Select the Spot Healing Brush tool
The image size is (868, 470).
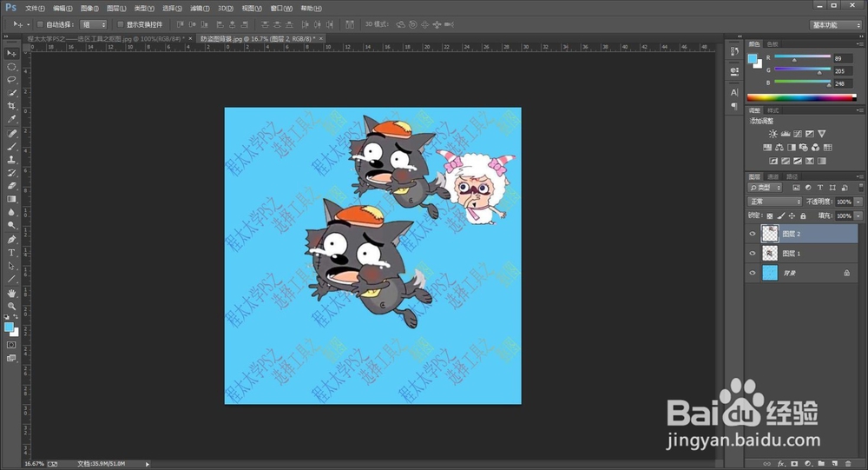11,134
